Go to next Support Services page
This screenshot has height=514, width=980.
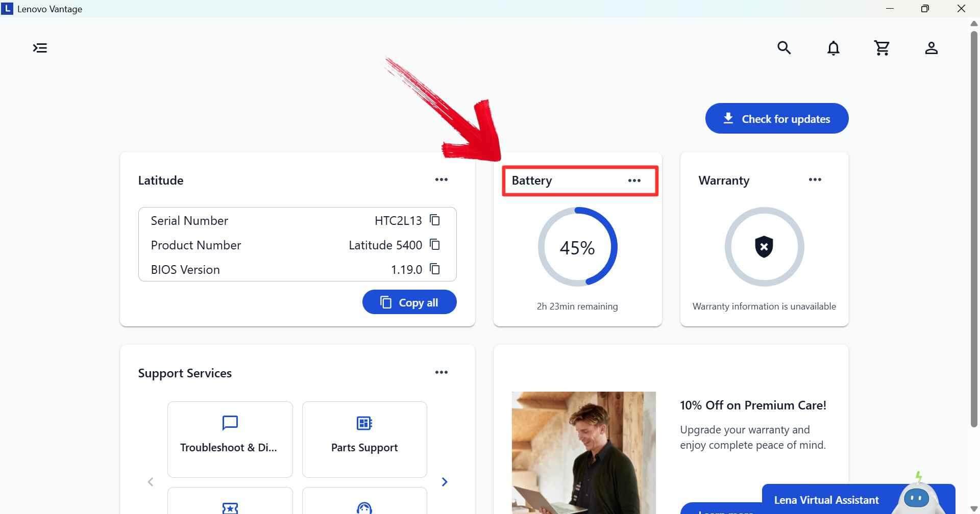point(444,482)
